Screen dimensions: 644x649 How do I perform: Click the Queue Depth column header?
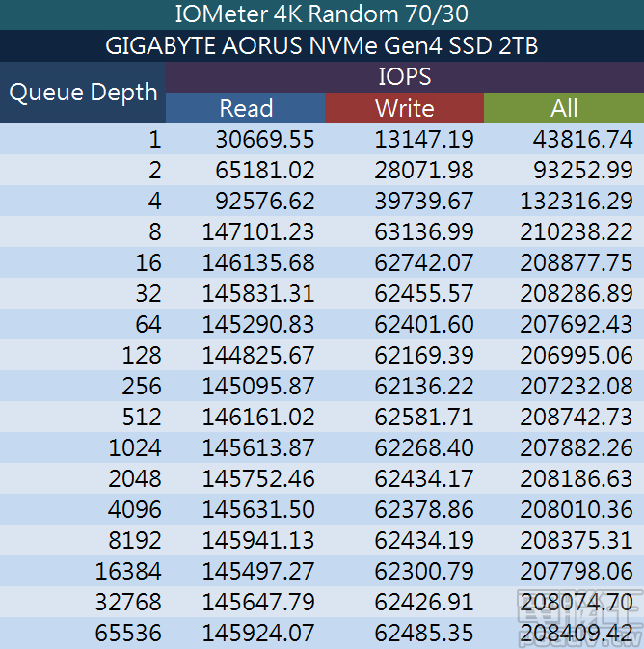[x=83, y=92]
